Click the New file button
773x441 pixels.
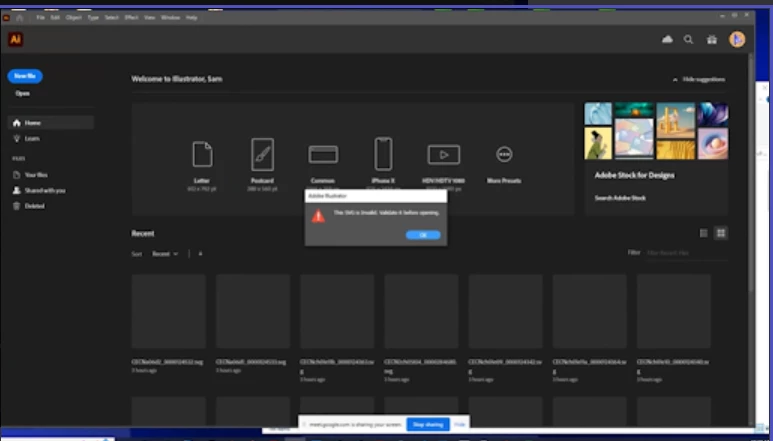(x=25, y=76)
